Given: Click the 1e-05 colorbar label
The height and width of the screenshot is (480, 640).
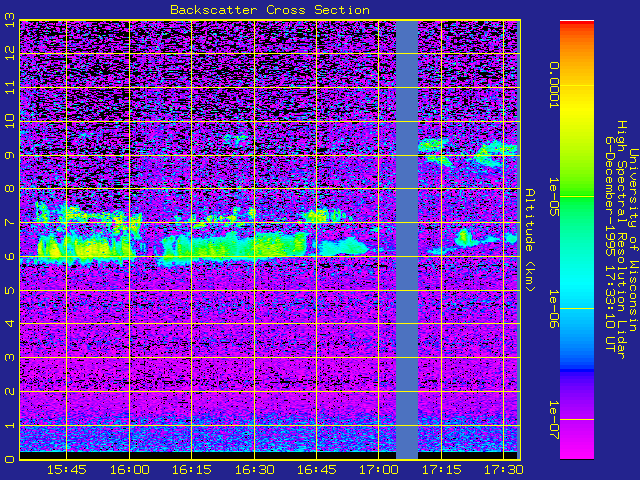Looking at the screenshot, I should 553,197.
